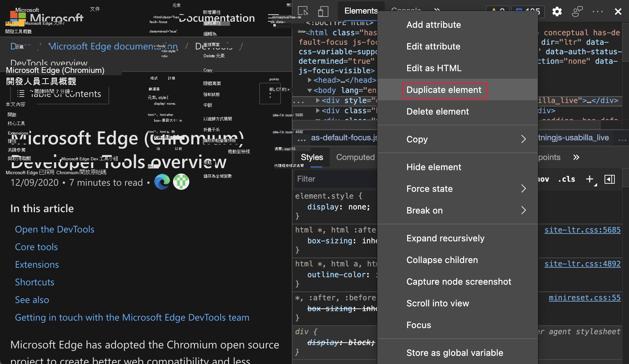Open the customize DevTools three-dot menu

pyautogui.click(x=597, y=12)
